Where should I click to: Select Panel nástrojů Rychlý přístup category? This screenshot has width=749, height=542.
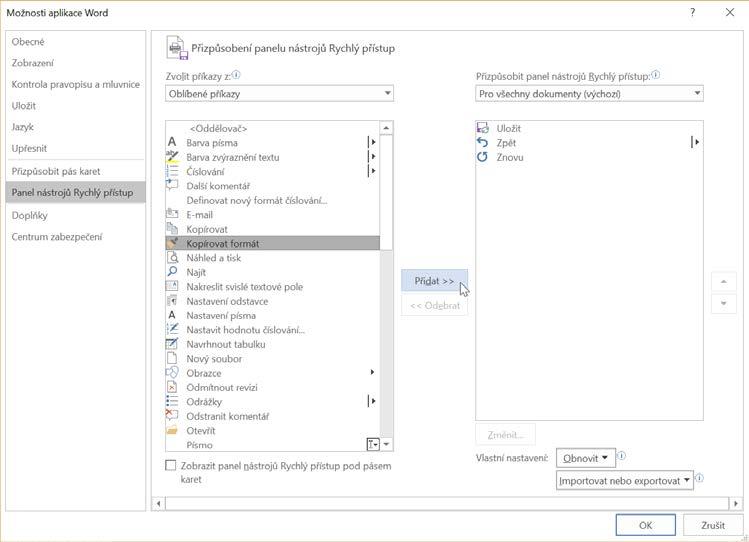pos(75,192)
